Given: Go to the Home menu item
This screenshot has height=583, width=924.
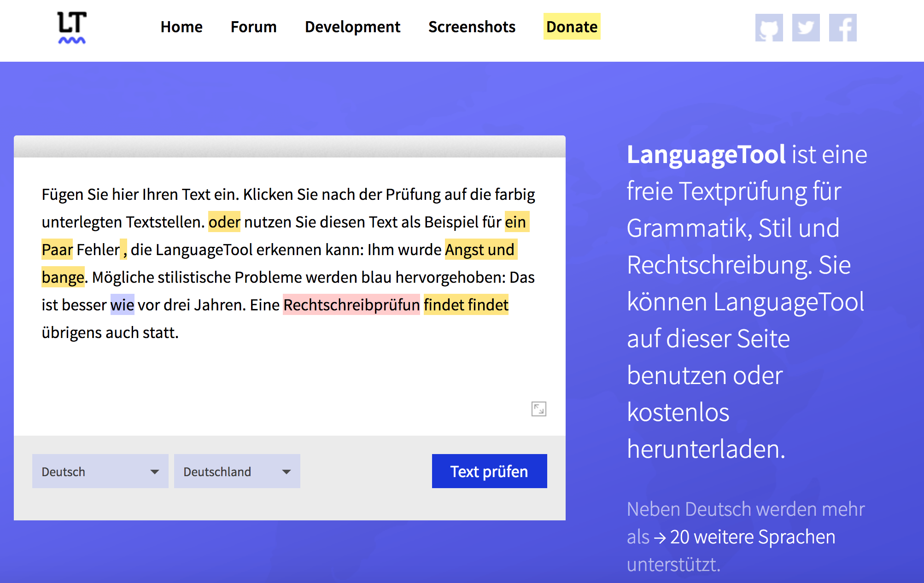Looking at the screenshot, I should 181,27.
